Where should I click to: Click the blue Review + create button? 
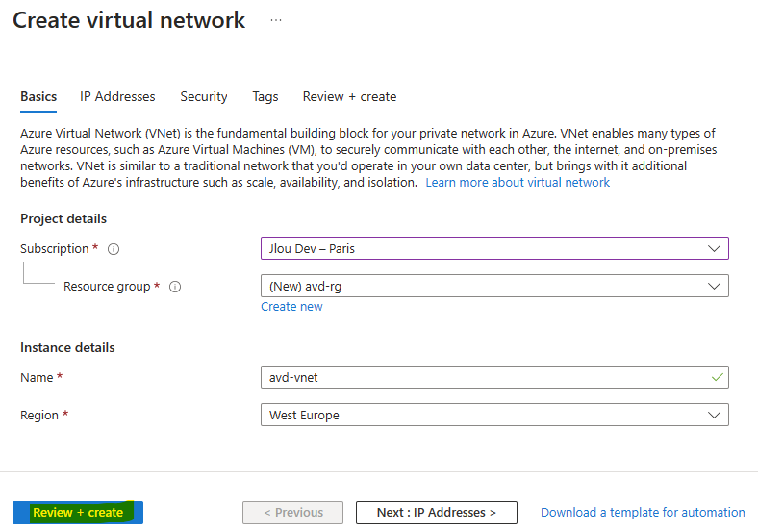pos(78,513)
